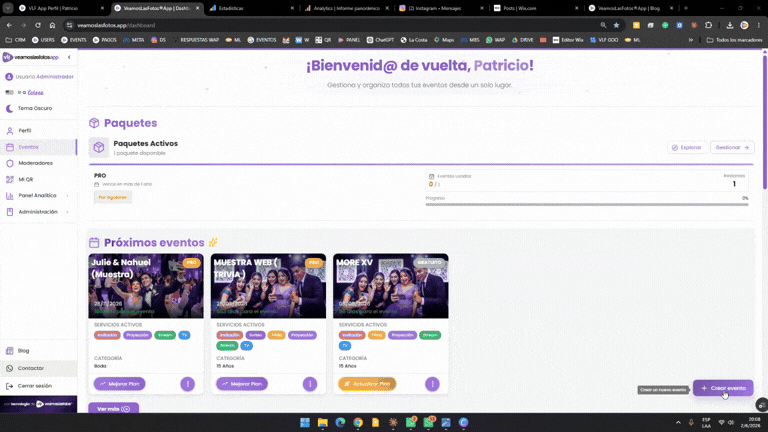Screen dimensions: 768x432
Task: Switch to Estadísticas browser tab
Action: [252, 8]
